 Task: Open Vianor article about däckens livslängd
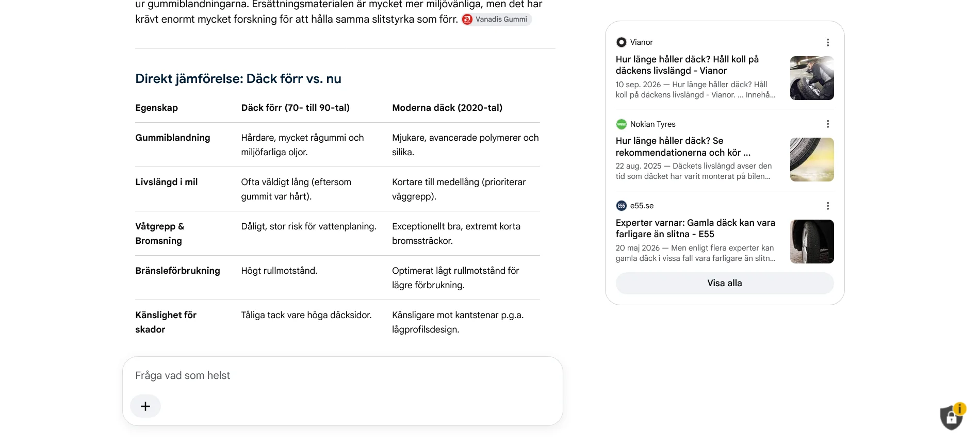pyautogui.click(x=687, y=65)
